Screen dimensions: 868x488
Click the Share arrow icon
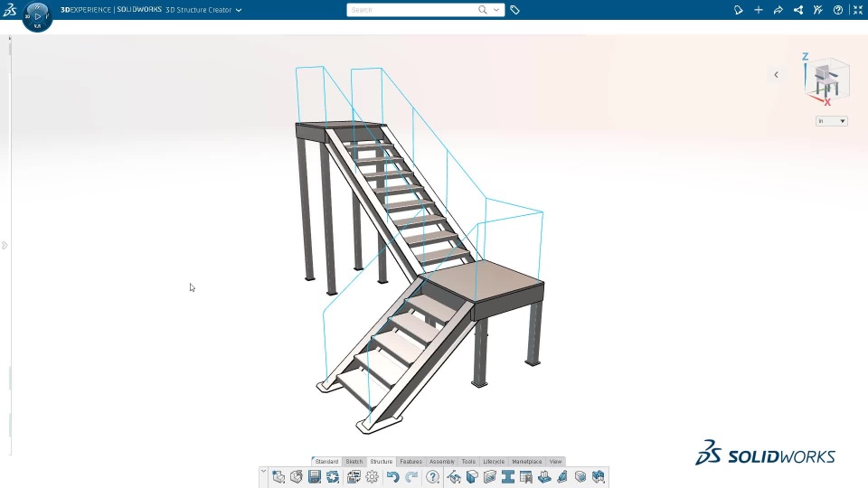pyautogui.click(x=778, y=10)
